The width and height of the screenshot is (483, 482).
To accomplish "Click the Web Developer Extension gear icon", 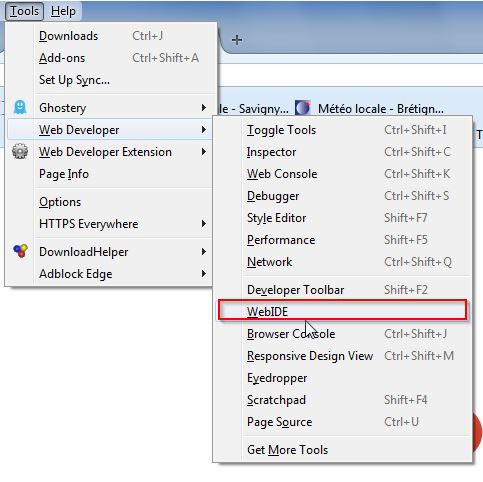I will click(20, 152).
